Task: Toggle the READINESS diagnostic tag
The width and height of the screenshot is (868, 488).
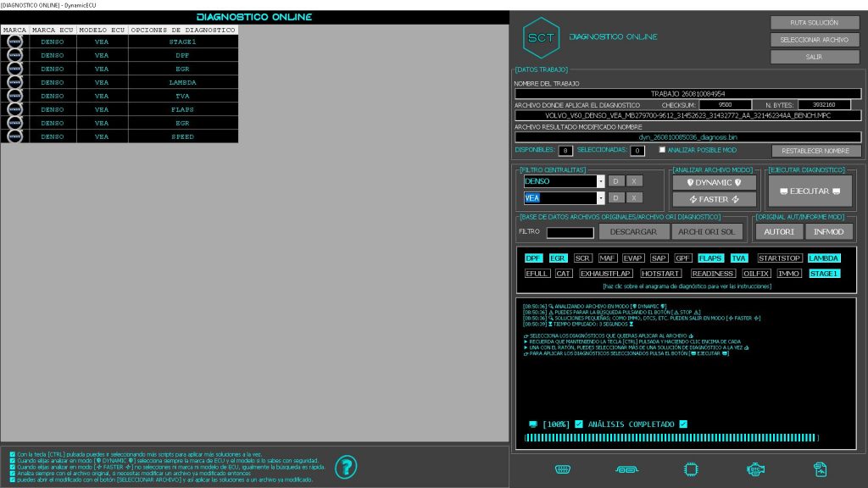Action: pyautogui.click(x=712, y=274)
